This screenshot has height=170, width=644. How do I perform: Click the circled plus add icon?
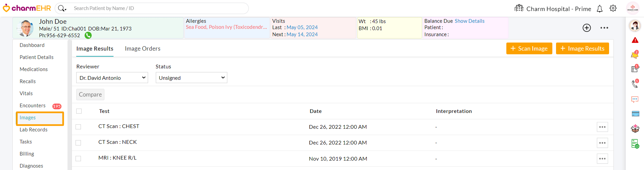[x=587, y=28]
